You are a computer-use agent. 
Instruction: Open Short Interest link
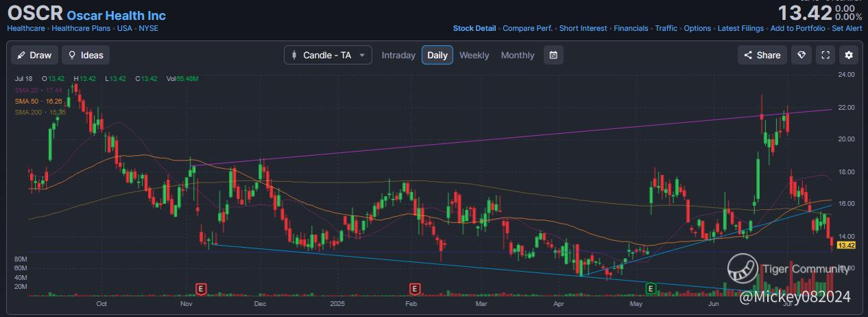click(x=583, y=29)
